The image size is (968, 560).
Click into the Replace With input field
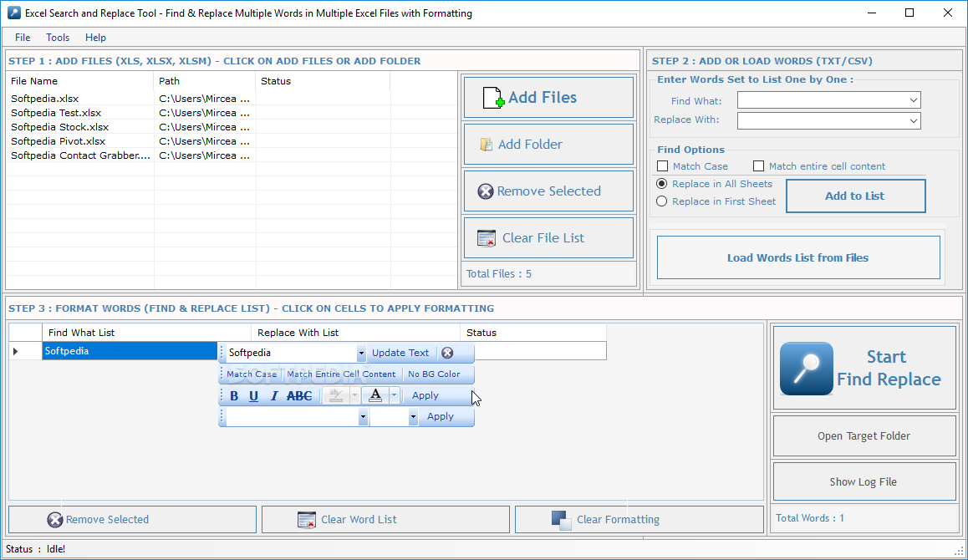[x=823, y=121]
